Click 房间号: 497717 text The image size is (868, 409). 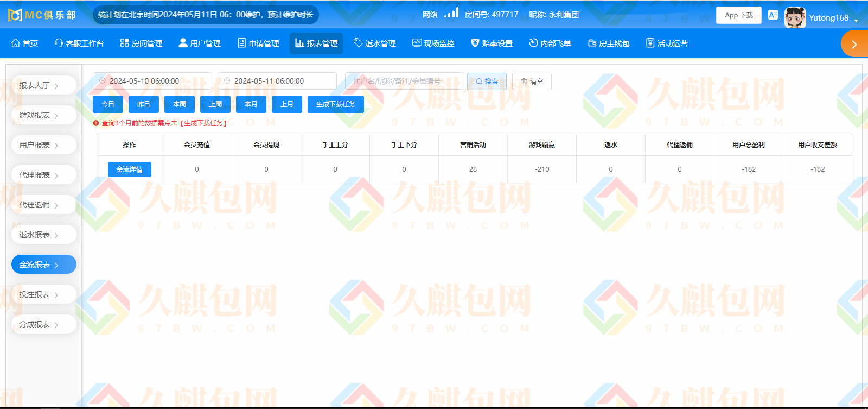(x=492, y=15)
